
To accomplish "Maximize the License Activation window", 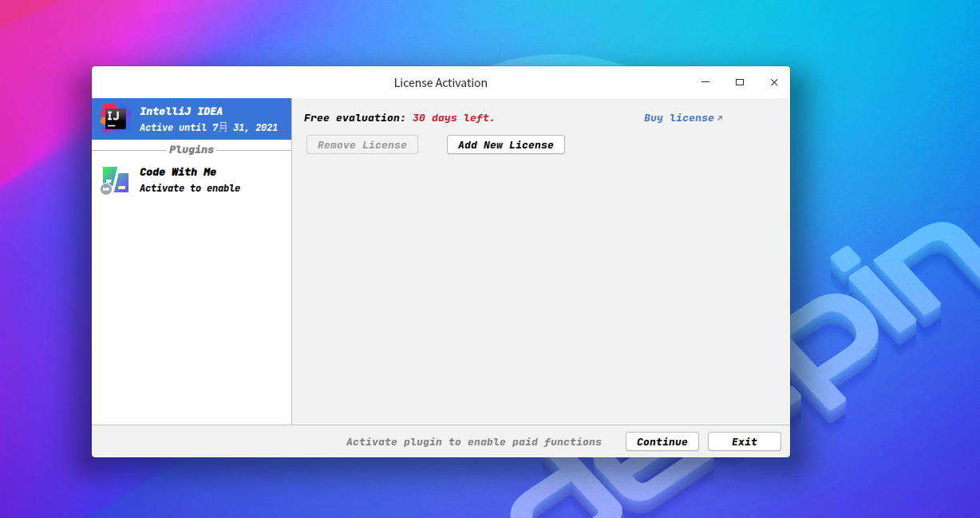I will tap(740, 82).
